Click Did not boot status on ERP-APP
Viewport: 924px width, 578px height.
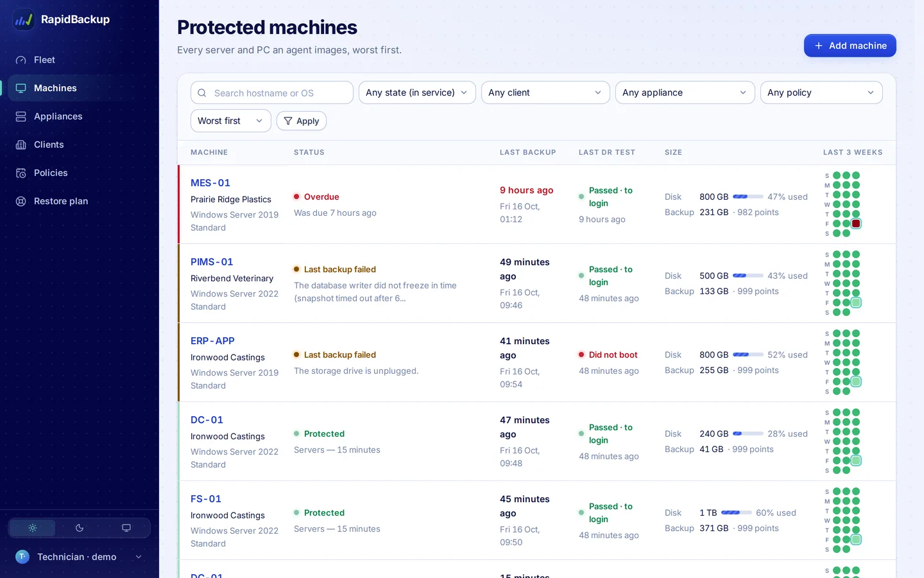(608, 355)
